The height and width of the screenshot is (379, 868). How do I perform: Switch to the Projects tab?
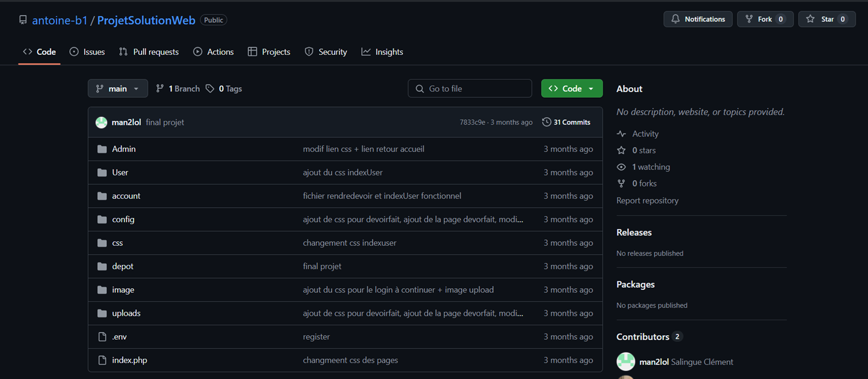coord(269,52)
